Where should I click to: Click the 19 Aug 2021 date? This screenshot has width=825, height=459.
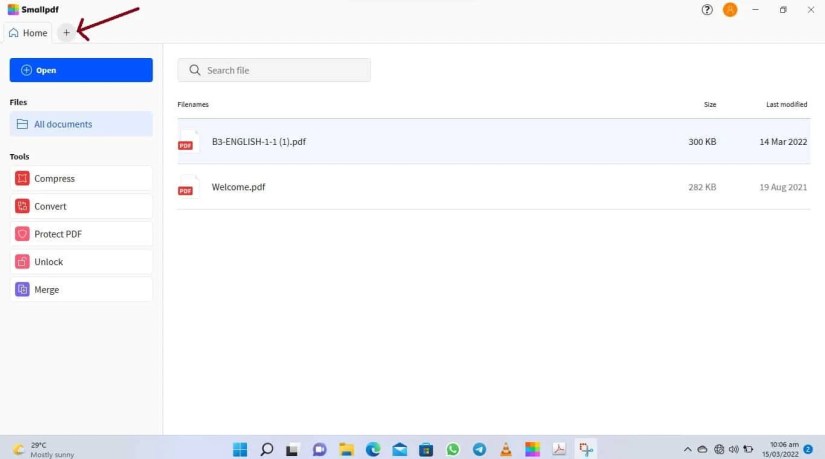click(x=783, y=187)
